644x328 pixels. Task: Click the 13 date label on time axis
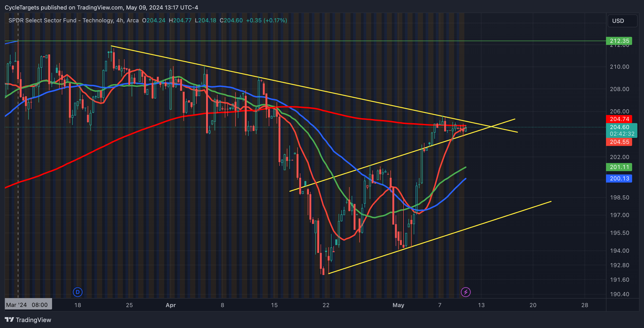(x=481, y=305)
